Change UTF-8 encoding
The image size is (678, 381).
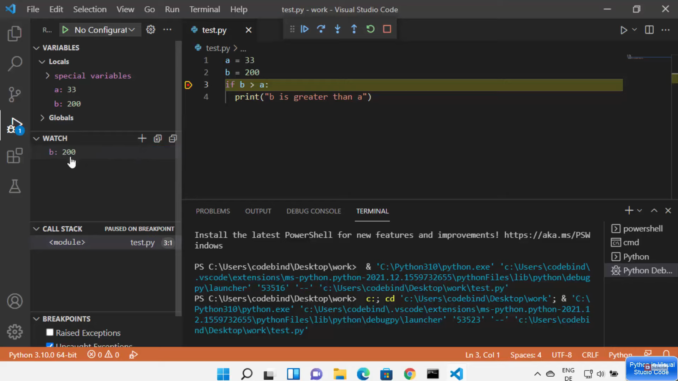pyautogui.click(x=561, y=355)
